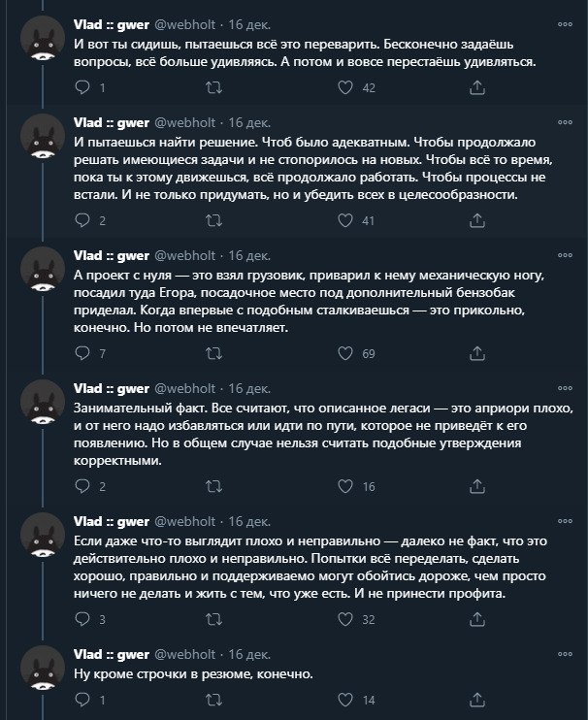Open more options on 'Занимательный факт' tweet

click(x=565, y=387)
